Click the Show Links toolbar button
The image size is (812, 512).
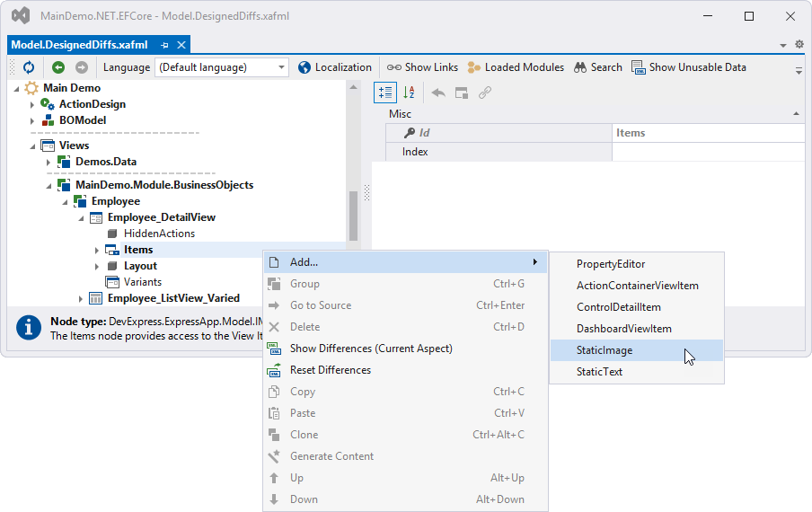pos(422,67)
